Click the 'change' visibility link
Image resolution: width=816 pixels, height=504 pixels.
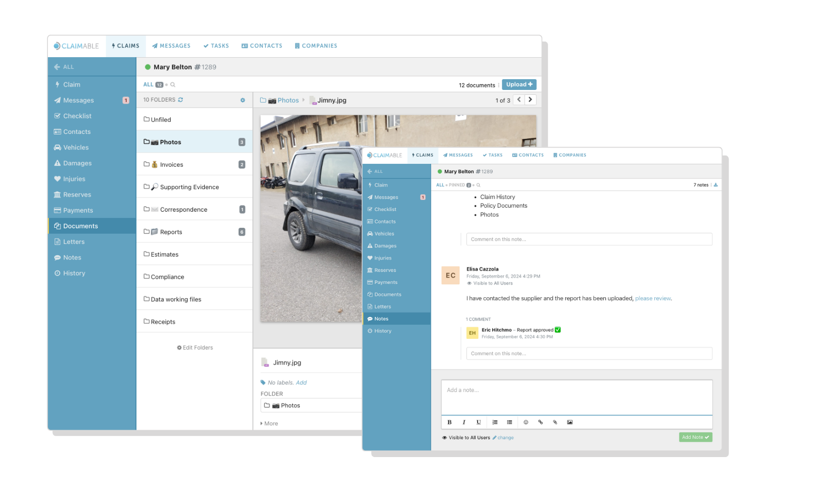coord(503,438)
